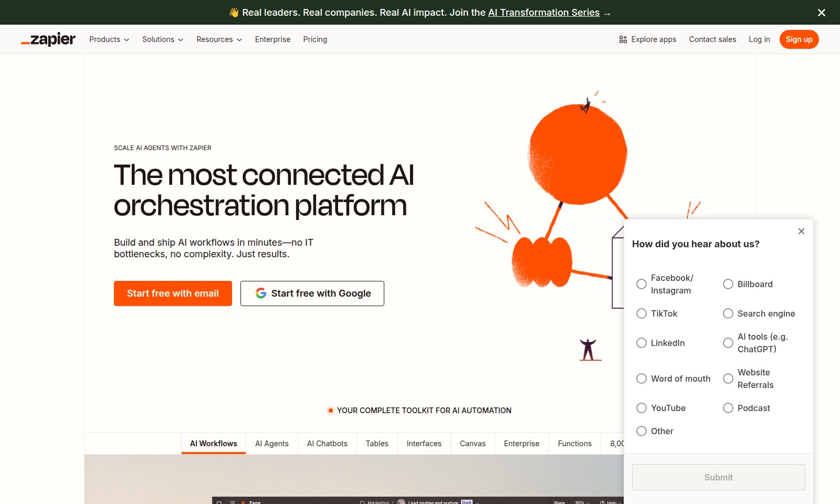Show the Canvas tab

point(472,444)
